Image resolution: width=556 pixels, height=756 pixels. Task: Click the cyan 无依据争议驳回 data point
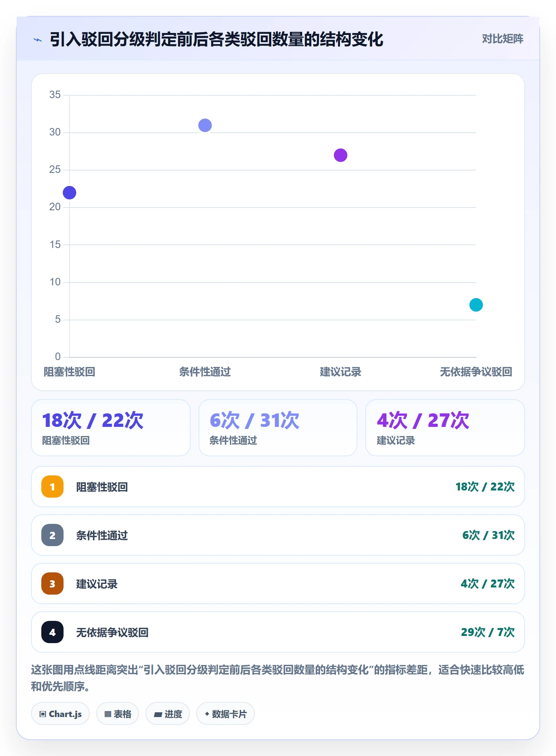(x=476, y=305)
